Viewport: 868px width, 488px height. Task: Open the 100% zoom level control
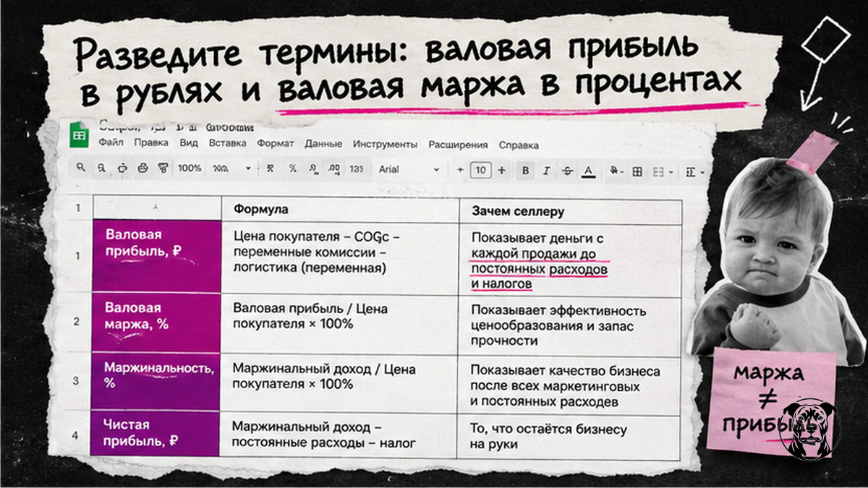190,168
